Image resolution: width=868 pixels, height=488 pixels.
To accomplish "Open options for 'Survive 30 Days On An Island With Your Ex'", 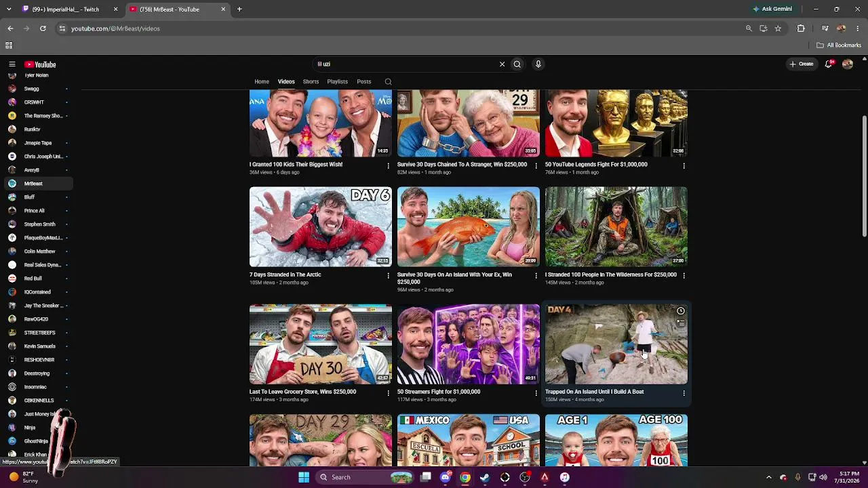I will point(536,276).
